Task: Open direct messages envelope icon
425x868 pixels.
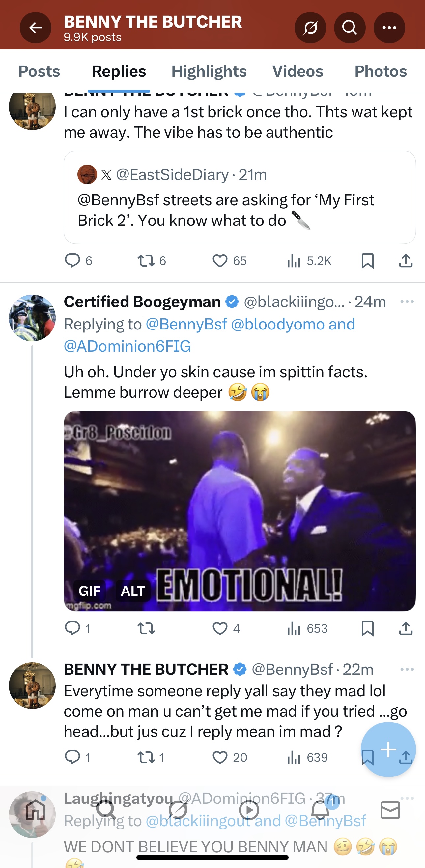Action: [390, 810]
